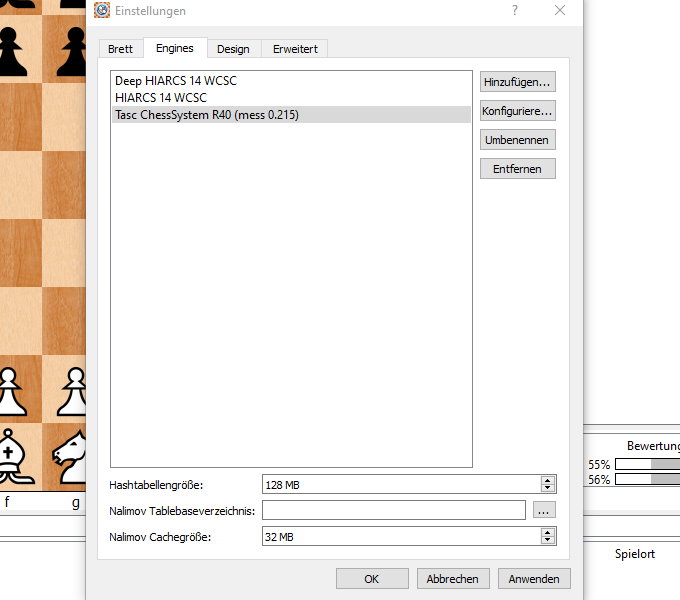
Task: Remove engine with Entfernen button
Action: (517, 169)
